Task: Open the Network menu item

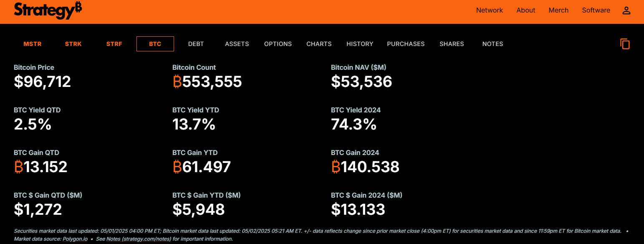Action: coord(489,10)
